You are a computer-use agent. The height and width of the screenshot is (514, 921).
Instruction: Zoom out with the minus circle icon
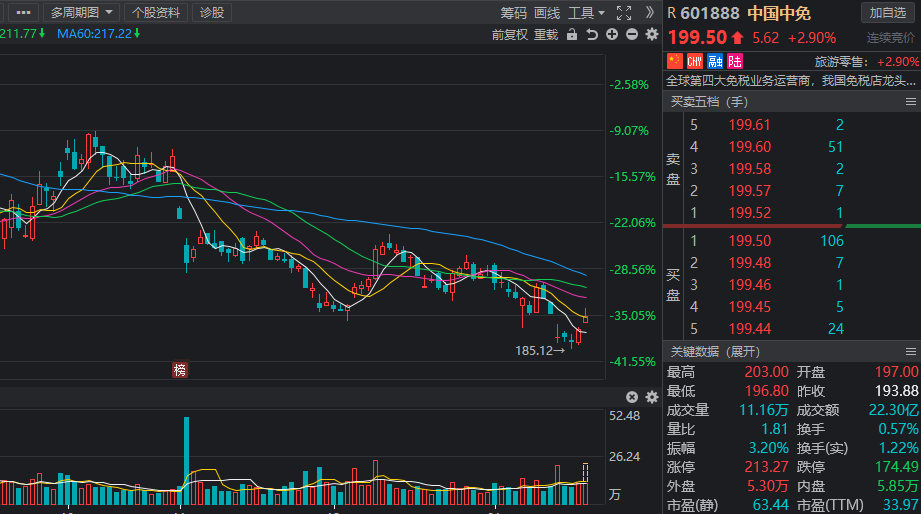coord(631,35)
